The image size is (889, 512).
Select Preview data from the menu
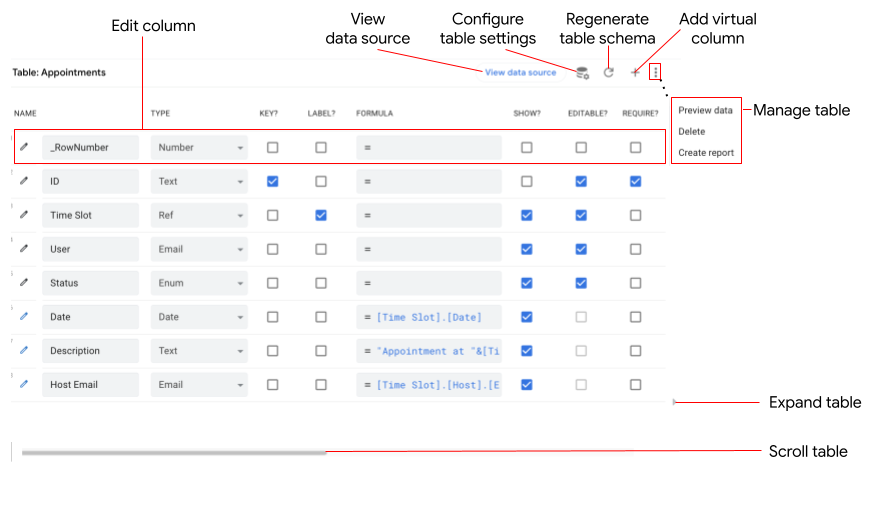[705, 110]
